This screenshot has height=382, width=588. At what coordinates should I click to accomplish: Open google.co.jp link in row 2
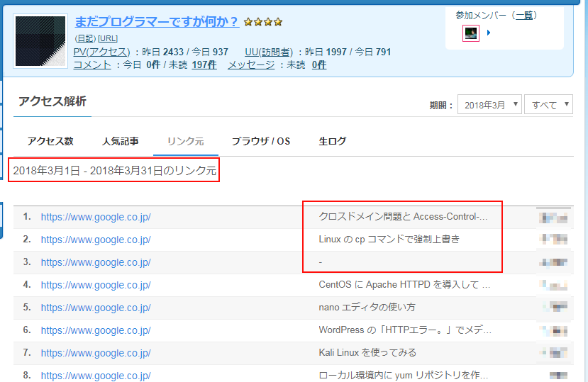click(x=96, y=240)
